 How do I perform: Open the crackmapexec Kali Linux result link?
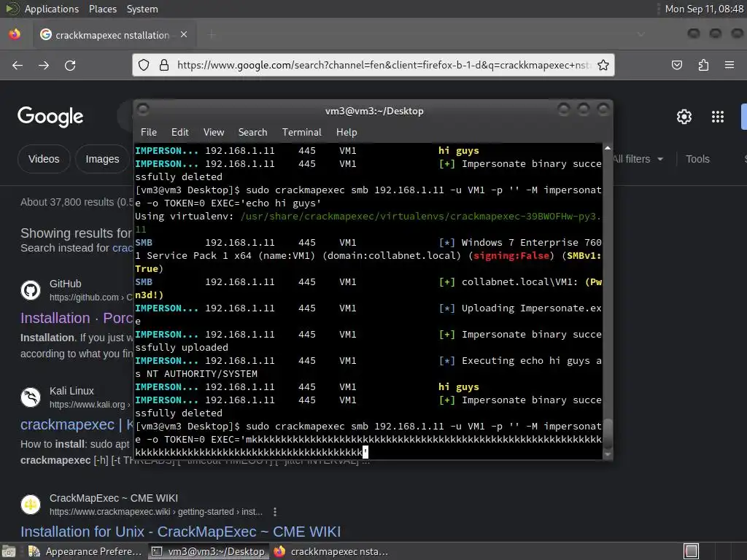pos(77,424)
